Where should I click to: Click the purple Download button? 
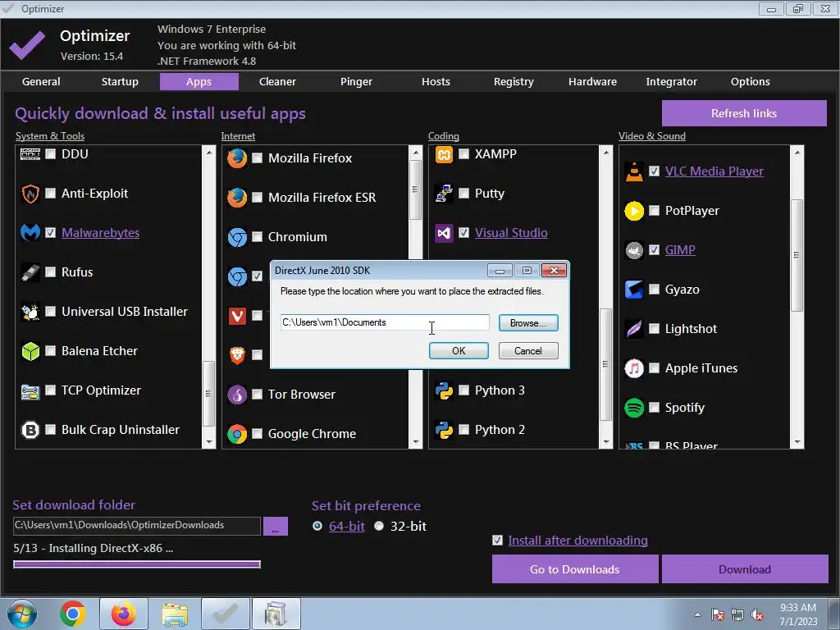coord(745,569)
